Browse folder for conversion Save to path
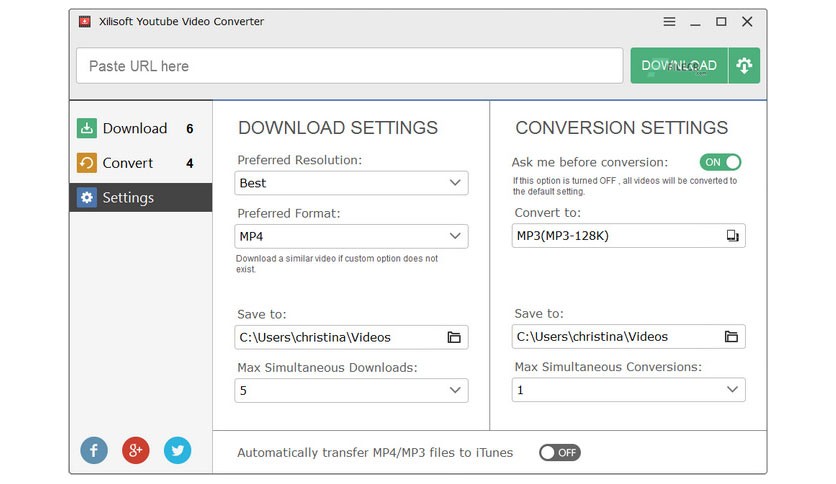The image size is (836, 484). [731, 336]
